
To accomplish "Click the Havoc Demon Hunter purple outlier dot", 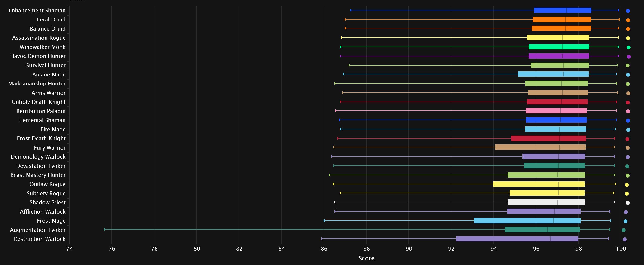I will click(x=629, y=57).
